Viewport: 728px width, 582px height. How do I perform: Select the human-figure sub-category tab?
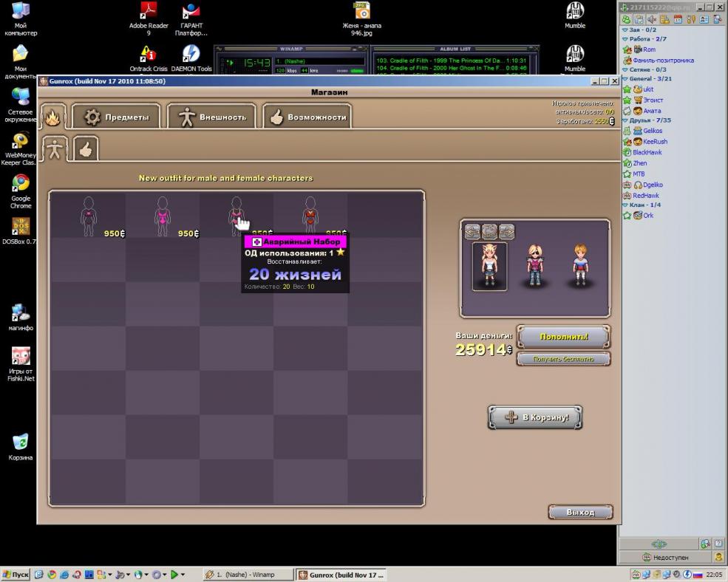[55, 150]
